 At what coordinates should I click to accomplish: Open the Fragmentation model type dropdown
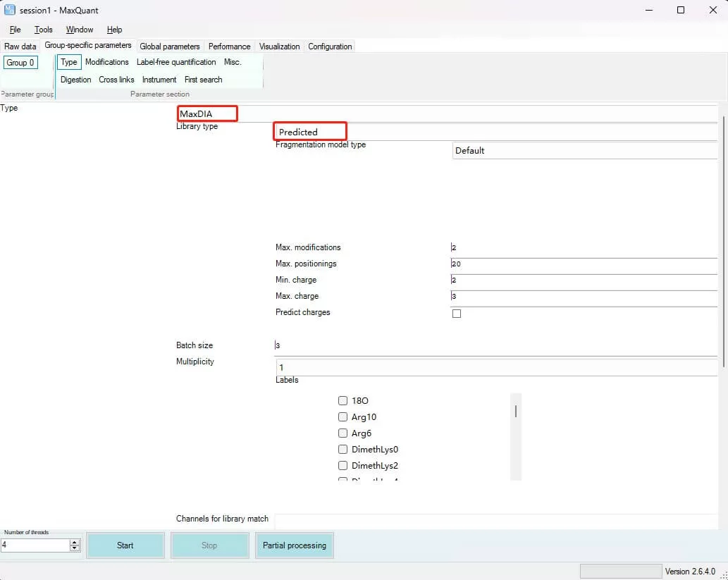(x=584, y=150)
